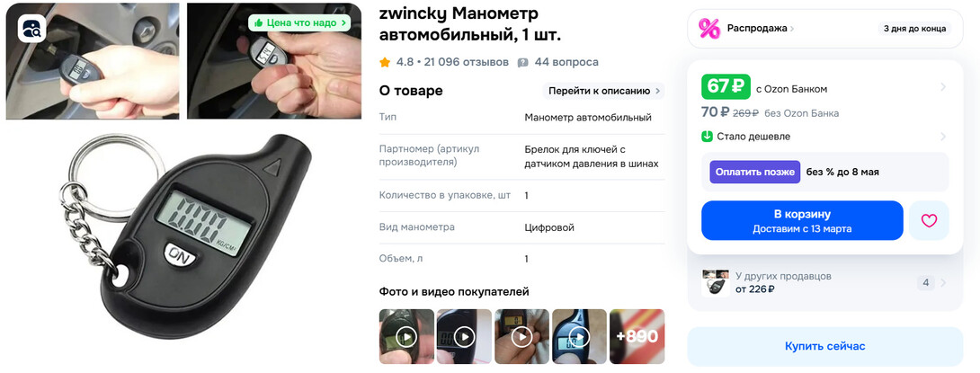
Task: Click the green 'Стало дешевле' arrow icon
Action: pos(707,137)
